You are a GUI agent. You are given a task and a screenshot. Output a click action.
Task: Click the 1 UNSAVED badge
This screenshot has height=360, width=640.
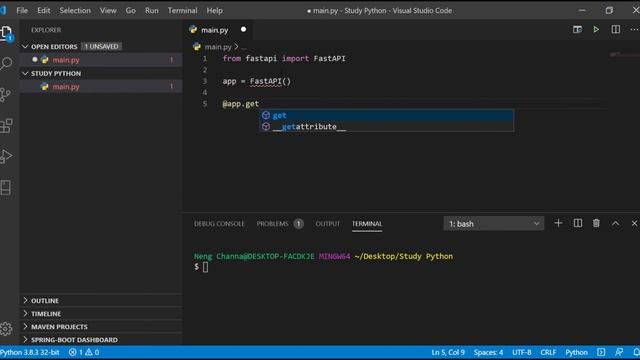click(102, 47)
